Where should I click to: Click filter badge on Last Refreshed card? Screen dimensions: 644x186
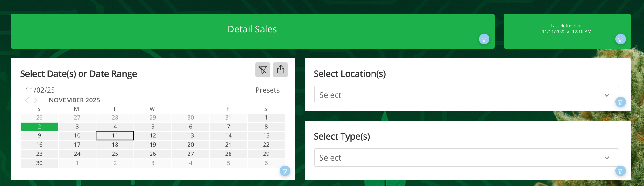pos(620,39)
